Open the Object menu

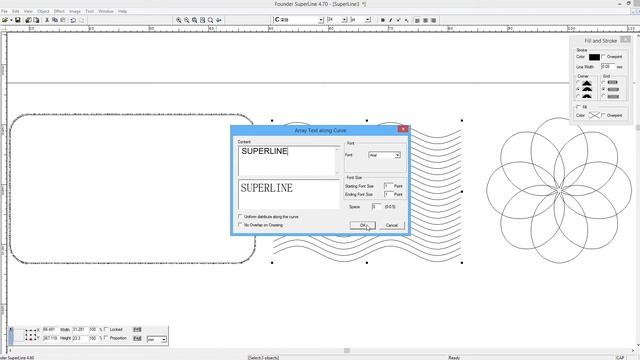[43, 11]
